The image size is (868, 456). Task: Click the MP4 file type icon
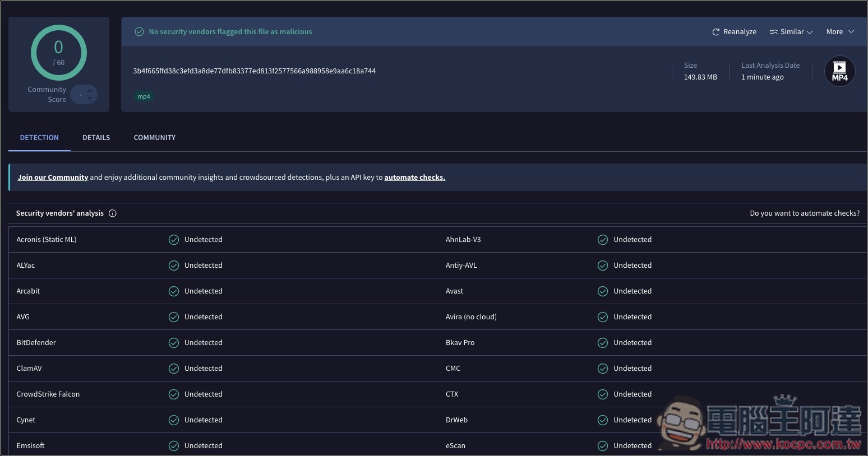pyautogui.click(x=839, y=71)
